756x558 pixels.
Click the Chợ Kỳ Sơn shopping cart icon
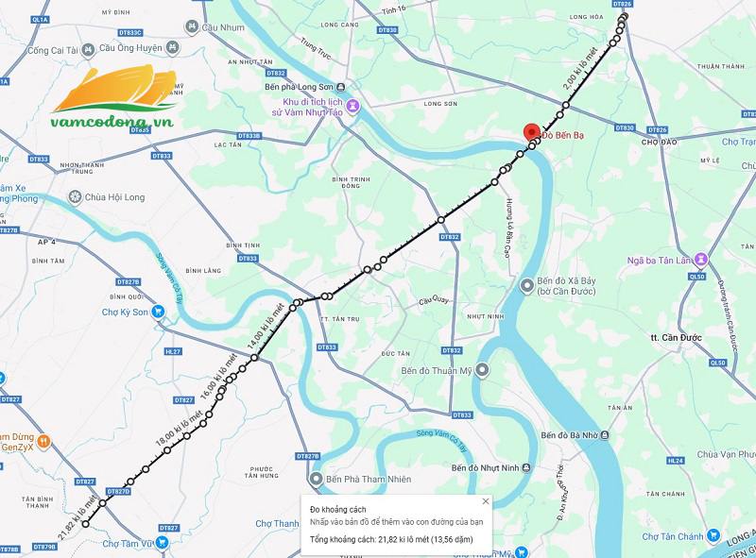click(157, 312)
